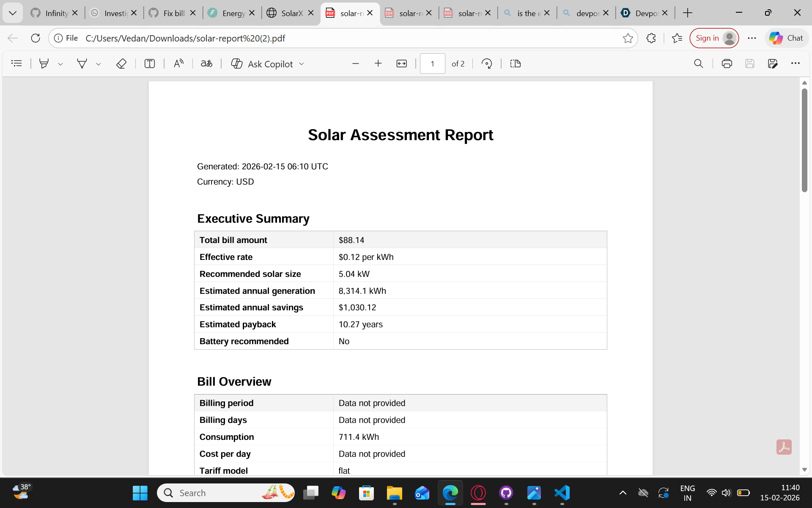Image resolution: width=812 pixels, height=508 pixels.
Task: Open the find-in-PDF search icon
Action: (698, 63)
